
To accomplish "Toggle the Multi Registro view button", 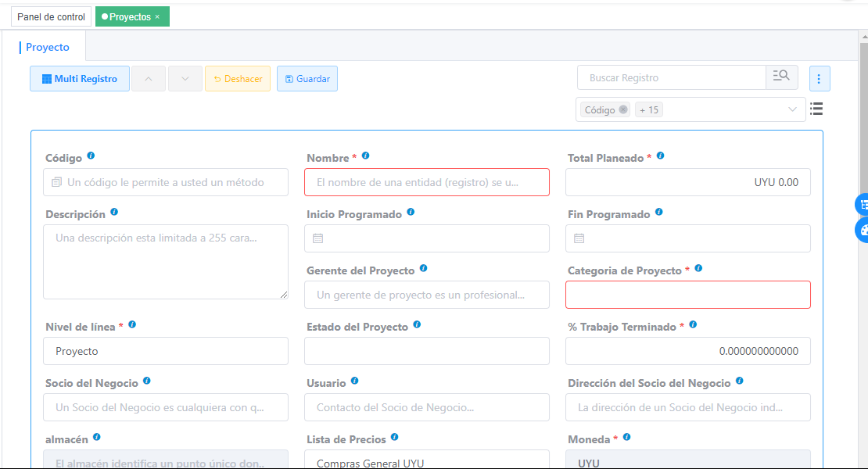I will pyautogui.click(x=80, y=79).
